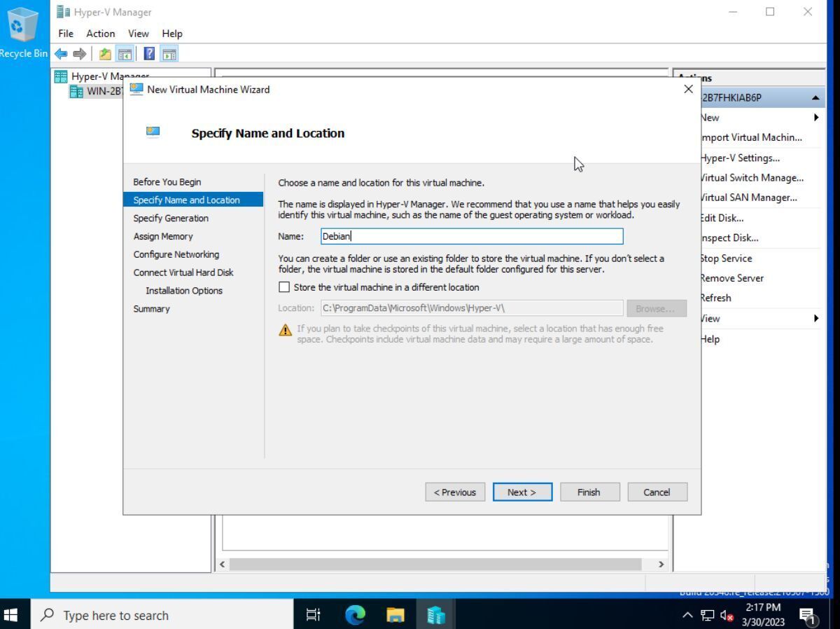The image size is (840, 629).
Task: Click the horizontal scrollbar in center pane
Action: coord(434,564)
